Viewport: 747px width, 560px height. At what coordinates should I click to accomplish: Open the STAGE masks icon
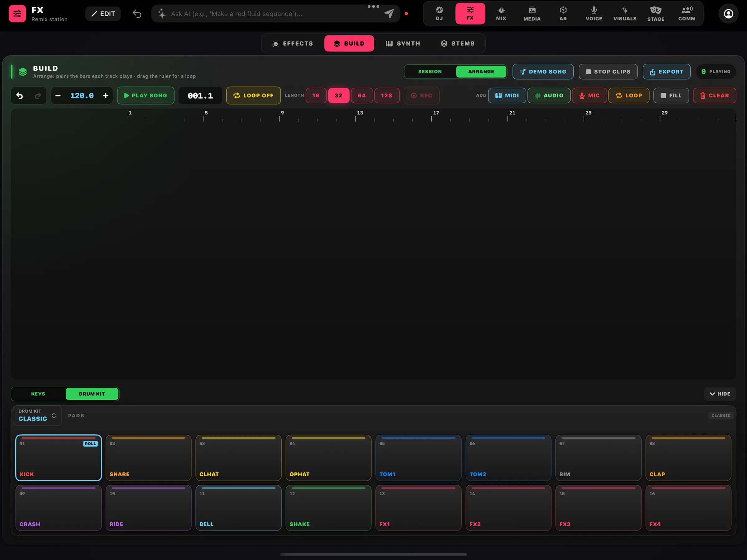coord(656,13)
